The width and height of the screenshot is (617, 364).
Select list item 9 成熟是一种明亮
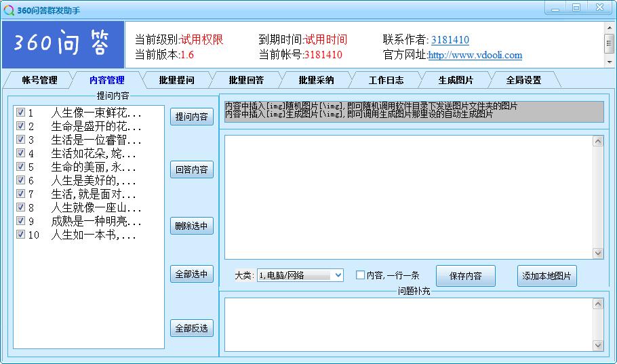tap(96, 221)
